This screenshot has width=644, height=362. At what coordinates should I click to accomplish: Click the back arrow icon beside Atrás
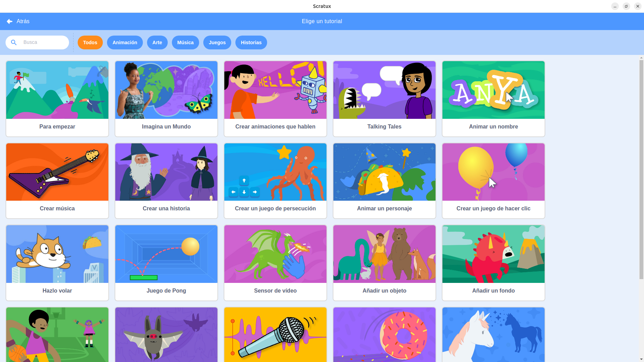click(x=10, y=21)
